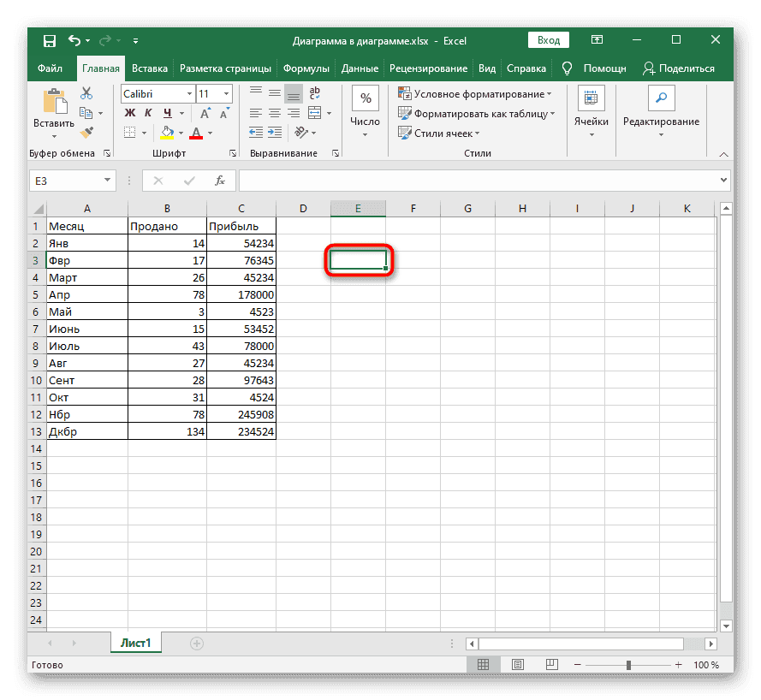Open the Вставка ribbon tab
Viewport: 761px width, 700px height.
[150, 68]
